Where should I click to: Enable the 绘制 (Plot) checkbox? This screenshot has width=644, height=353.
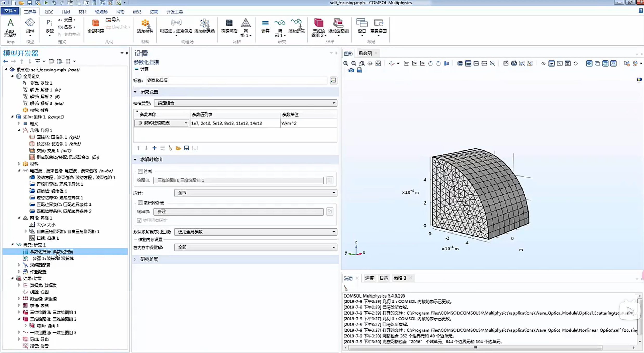[140, 171]
